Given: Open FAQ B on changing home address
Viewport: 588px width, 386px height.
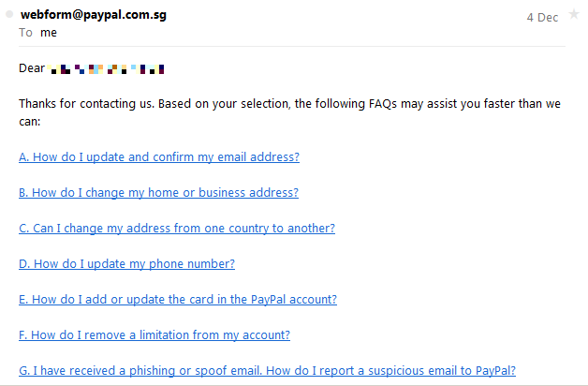Looking at the screenshot, I should point(158,193).
